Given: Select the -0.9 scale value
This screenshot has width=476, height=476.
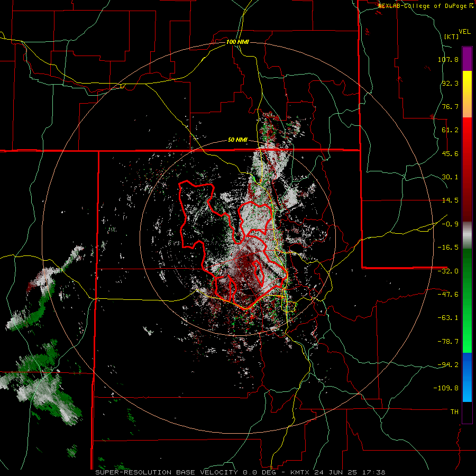Looking at the screenshot, I should click(448, 224).
